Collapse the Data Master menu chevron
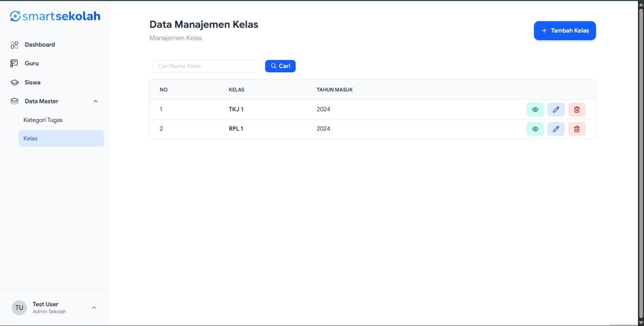 coord(96,101)
